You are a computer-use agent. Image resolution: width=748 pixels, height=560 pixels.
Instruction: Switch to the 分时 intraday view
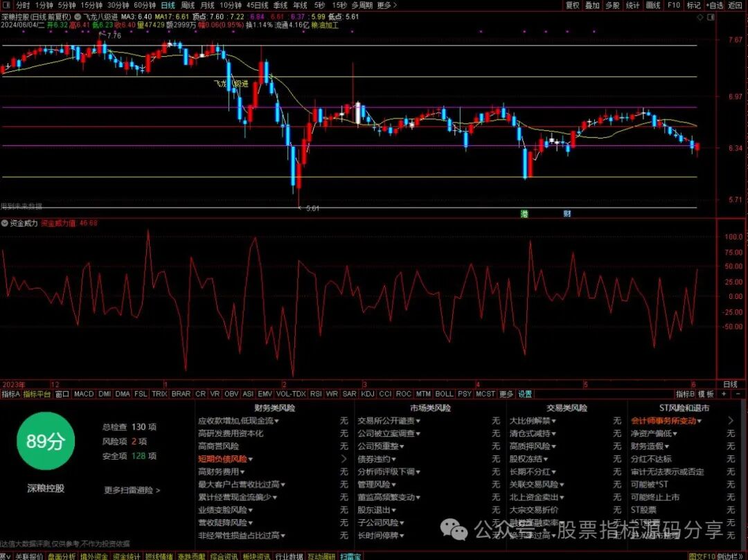[x=22, y=6]
